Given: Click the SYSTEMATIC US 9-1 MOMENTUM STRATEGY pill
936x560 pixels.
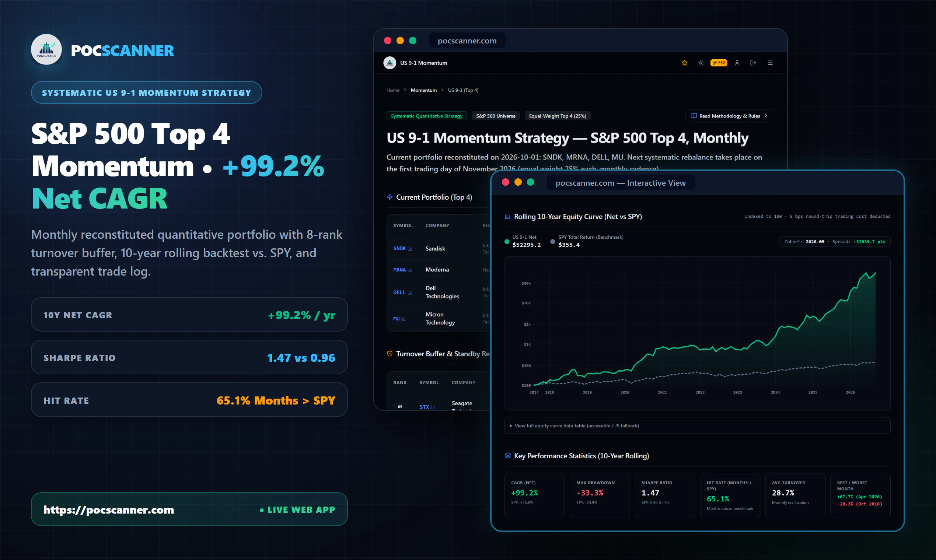Looking at the screenshot, I should click(x=146, y=92).
